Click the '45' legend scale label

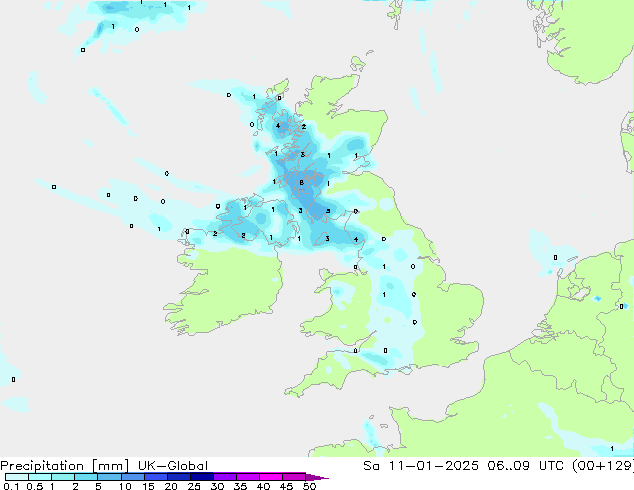point(286,486)
